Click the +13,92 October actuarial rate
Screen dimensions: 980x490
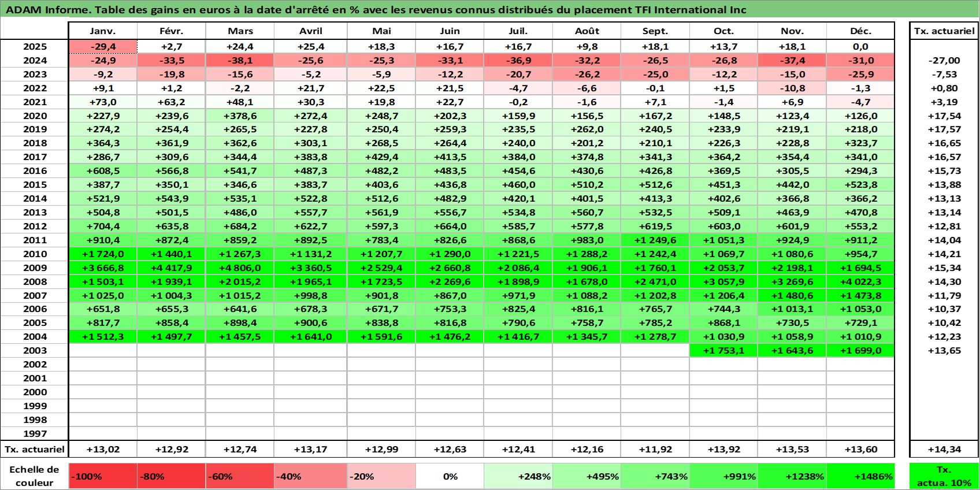tap(723, 450)
